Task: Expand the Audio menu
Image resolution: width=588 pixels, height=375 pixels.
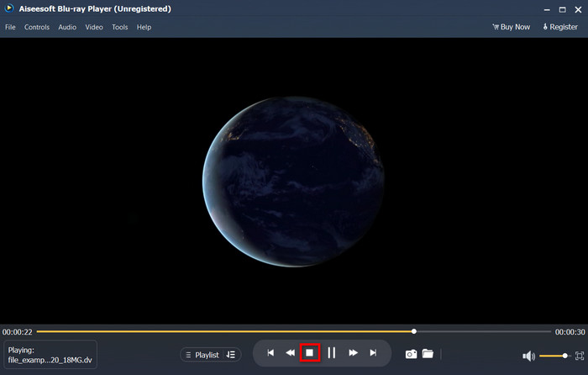Action: (67, 27)
